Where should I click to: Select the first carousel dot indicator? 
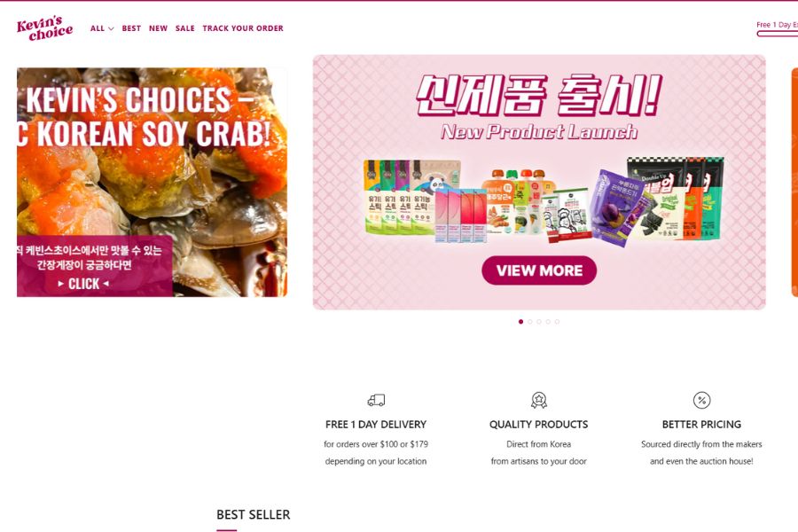tap(520, 322)
